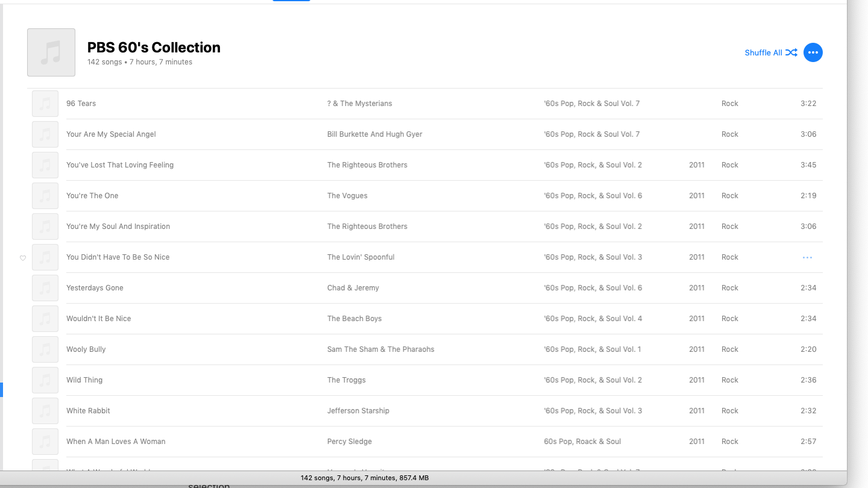868x488 pixels.
Task: Click the music note icon beside Wooly Bully
Action: (x=45, y=349)
